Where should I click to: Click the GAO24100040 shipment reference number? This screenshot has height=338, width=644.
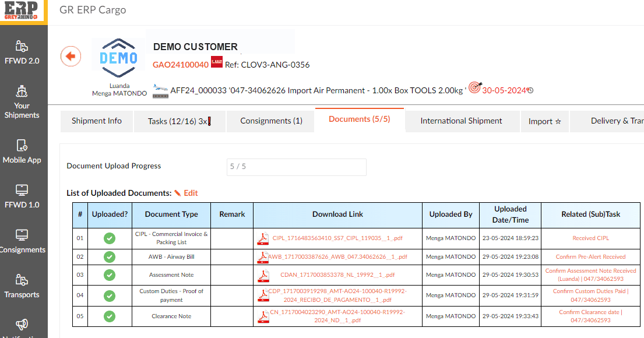pyautogui.click(x=181, y=65)
